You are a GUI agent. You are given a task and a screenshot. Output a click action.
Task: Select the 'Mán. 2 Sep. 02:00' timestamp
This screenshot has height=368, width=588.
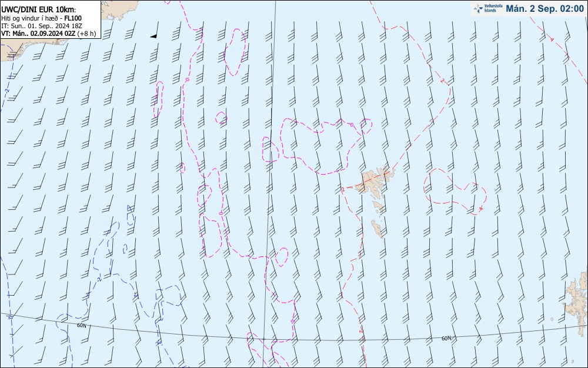tap(545, 9)
